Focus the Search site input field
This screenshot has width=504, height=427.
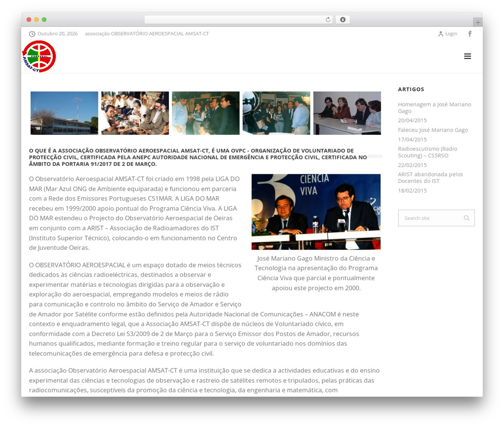(x=436, y=218)
